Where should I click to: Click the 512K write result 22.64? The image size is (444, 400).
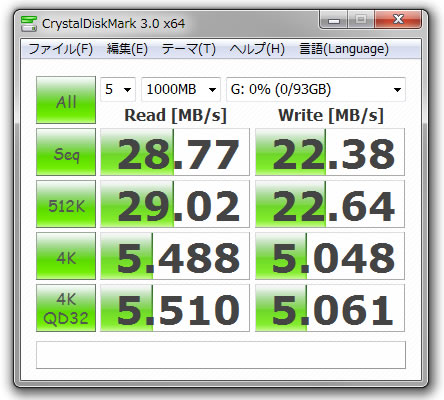click(330, 204)
